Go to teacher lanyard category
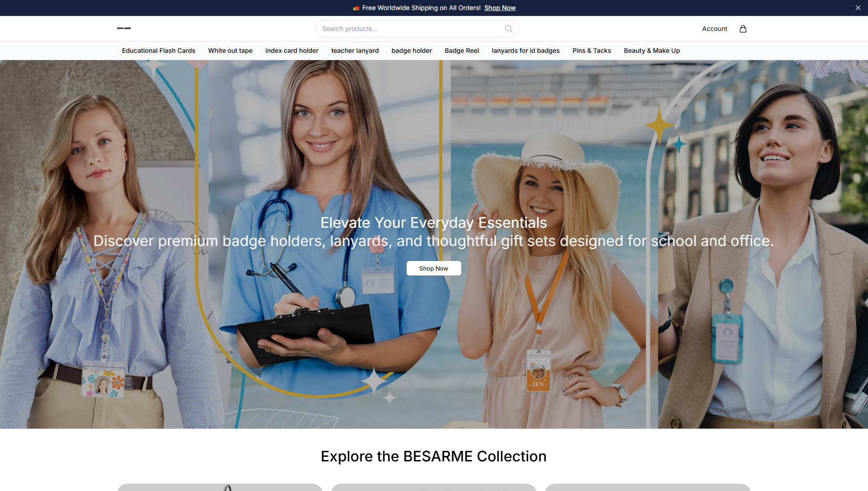This screenshot has height=491, width=868. (355, 51)
